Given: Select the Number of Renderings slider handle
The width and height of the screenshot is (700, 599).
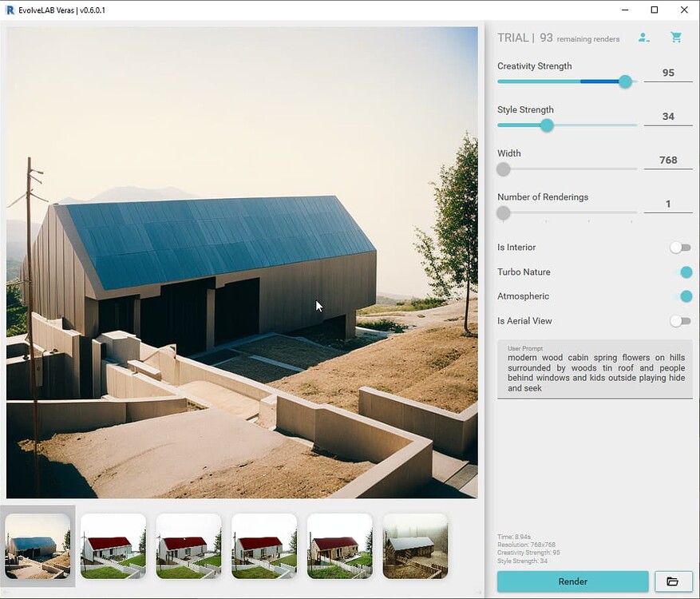Looking at the screenshot, I should (x=503, y=213).
